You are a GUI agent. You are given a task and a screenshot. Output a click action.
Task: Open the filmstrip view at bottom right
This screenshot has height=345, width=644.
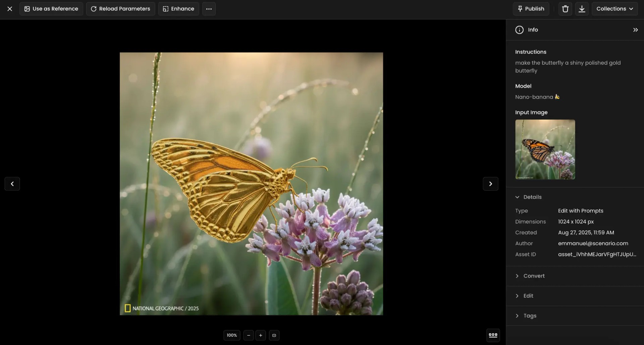[x=493, y=335]
